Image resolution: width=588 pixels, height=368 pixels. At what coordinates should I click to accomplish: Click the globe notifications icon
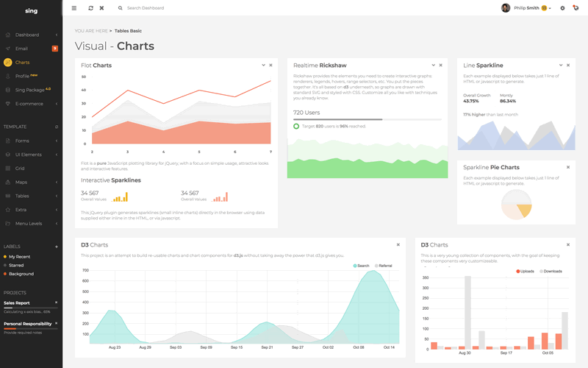576,8
